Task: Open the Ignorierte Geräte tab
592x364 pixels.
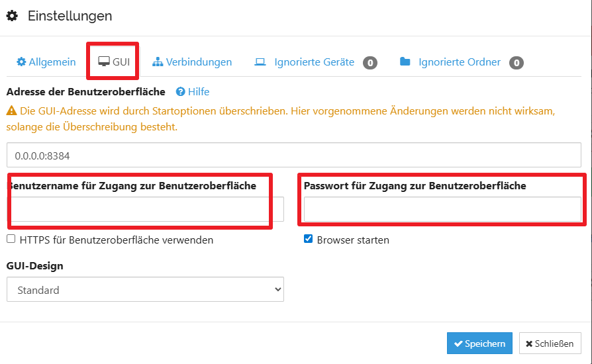Action: click(314, 62)
